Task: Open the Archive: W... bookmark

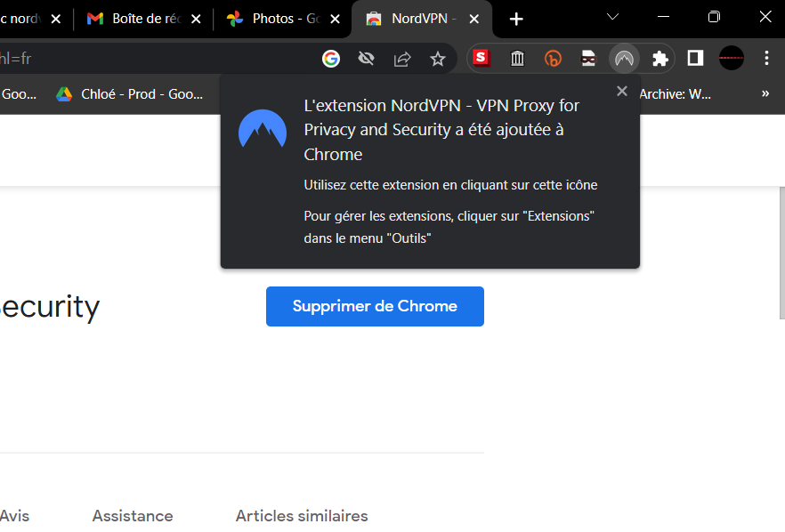Action: [675, 94]
